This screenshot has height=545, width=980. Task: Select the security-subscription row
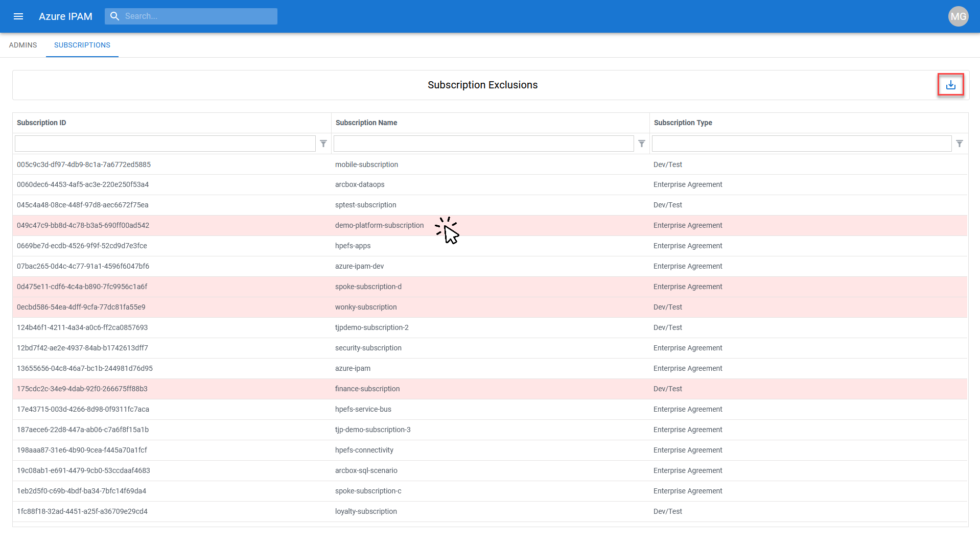point(490,348)
